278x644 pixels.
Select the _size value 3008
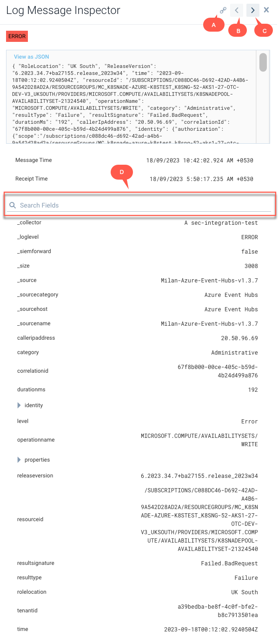tap(252, 266)
